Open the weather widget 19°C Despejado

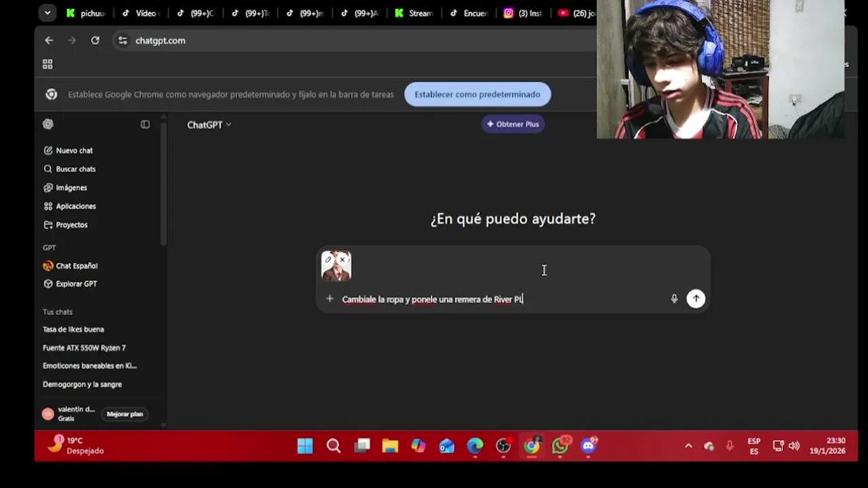tap(76, 445)
